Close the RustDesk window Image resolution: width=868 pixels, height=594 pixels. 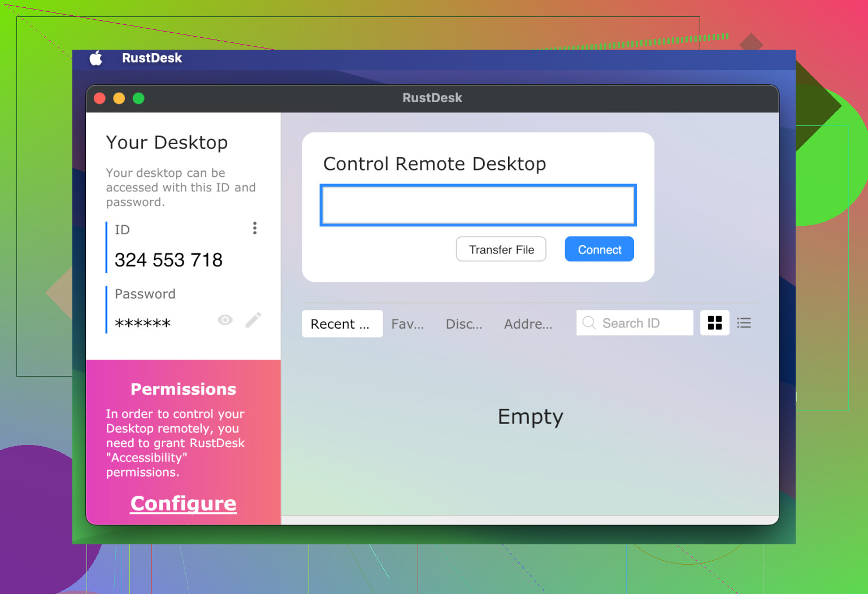click(x=99, y=98)
